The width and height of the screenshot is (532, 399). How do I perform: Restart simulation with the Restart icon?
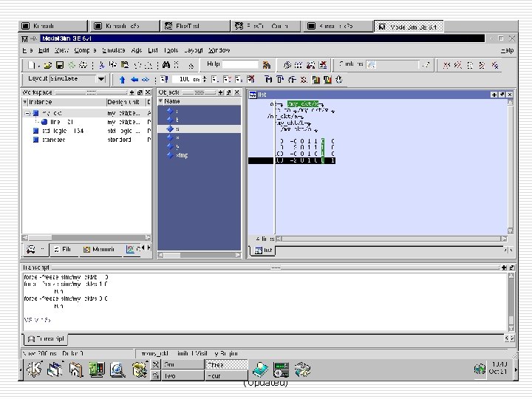(x=164, y=79)
